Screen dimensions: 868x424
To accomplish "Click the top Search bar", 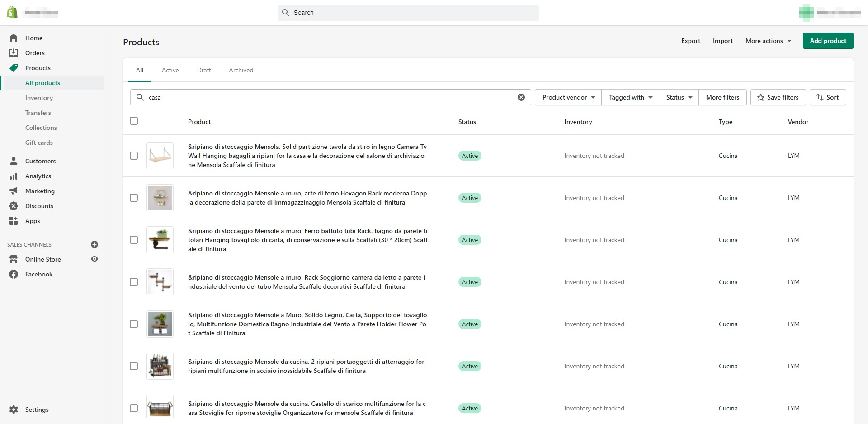I will click(x=408, y=13).
